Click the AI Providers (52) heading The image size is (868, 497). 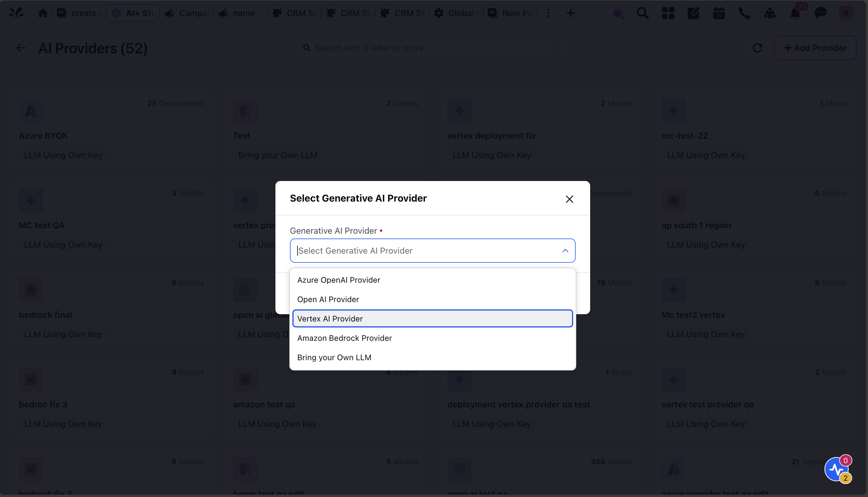pos(93,48)
